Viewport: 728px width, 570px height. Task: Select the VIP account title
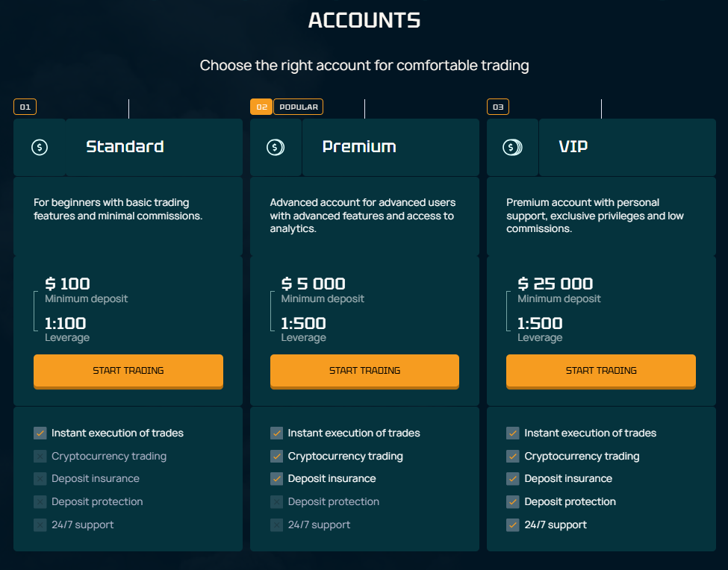[573, 147]
